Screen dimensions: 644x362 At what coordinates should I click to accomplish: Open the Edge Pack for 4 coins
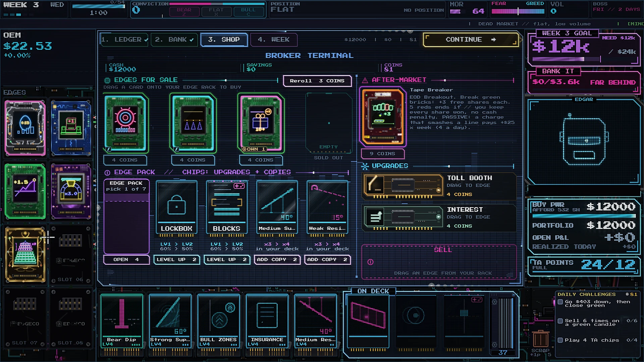[x=126, y=260]
